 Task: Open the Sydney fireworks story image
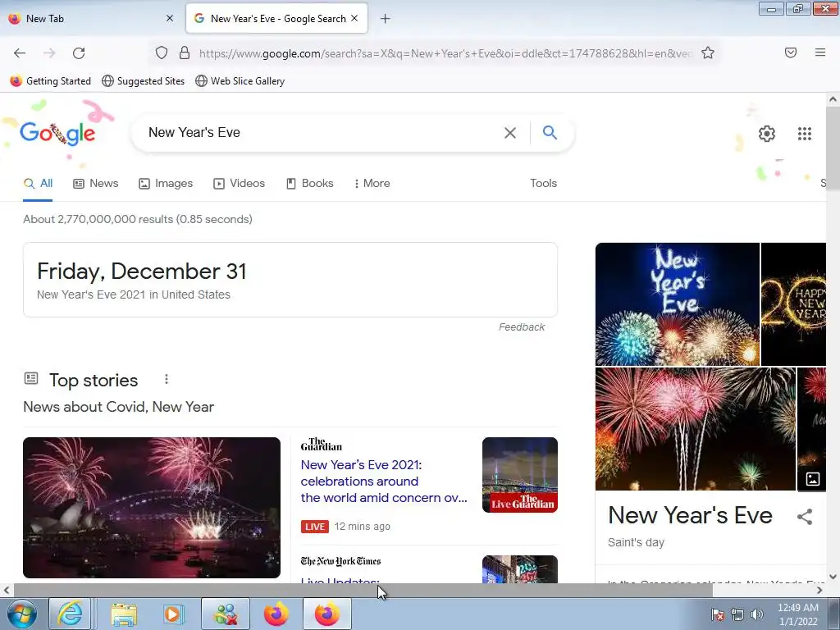tap(152, 507)
